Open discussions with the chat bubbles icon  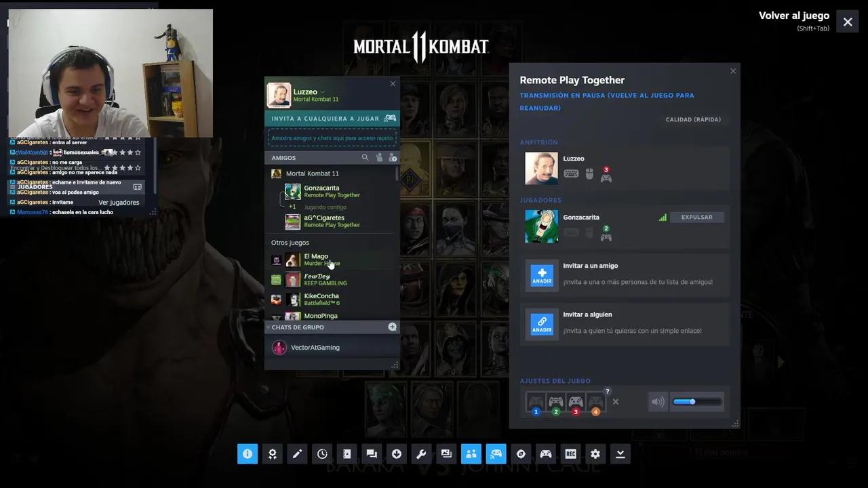tap(372, 454)
